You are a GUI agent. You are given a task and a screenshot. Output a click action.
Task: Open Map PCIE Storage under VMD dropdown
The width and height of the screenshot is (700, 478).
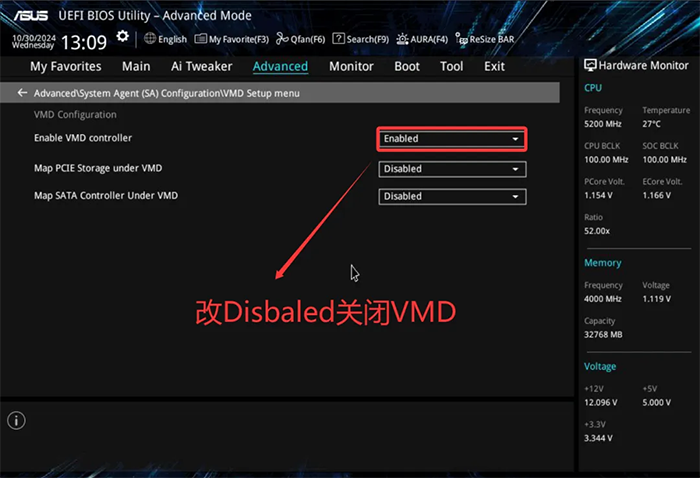452,169
